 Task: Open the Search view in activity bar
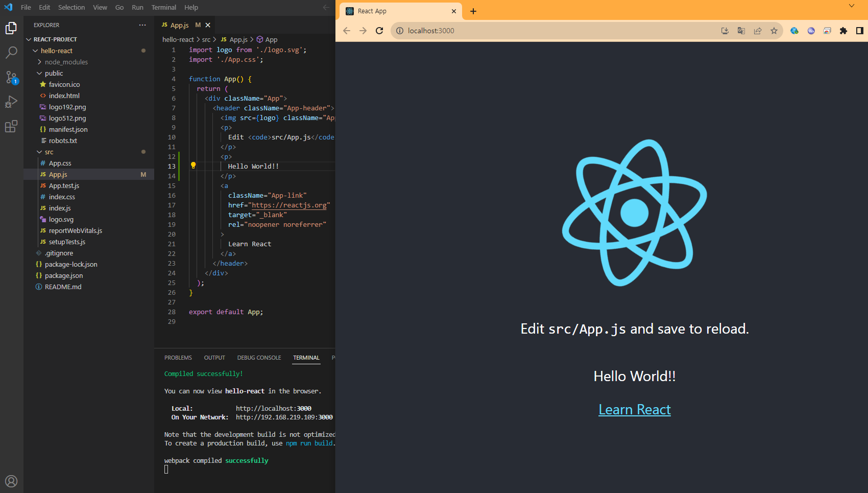click(x=11, y=53)
